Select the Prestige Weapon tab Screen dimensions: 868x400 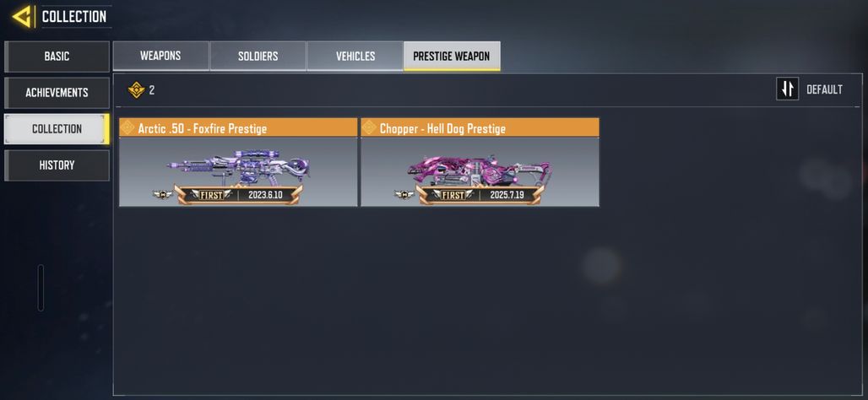(452, 56)
